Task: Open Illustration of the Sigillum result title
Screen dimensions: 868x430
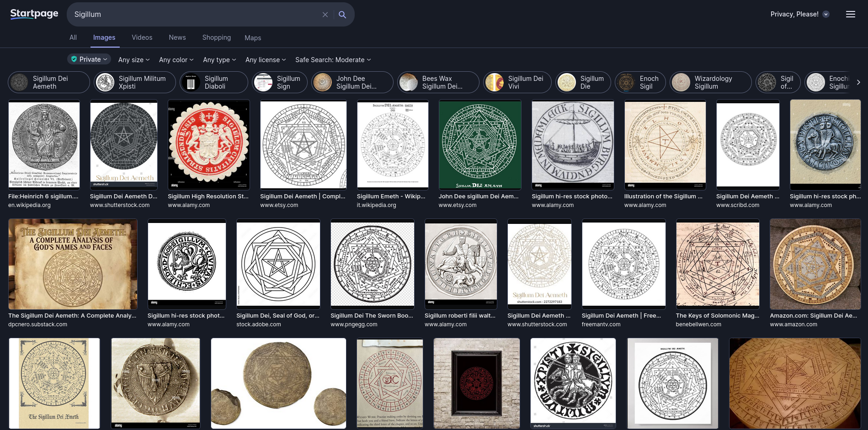Action: (x=663, y=196)
